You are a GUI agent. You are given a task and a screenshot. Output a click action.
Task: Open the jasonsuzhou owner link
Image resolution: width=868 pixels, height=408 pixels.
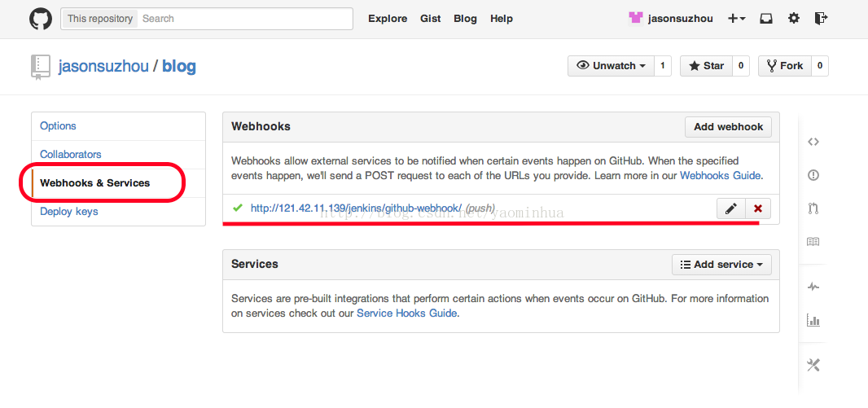coord(103,67)
